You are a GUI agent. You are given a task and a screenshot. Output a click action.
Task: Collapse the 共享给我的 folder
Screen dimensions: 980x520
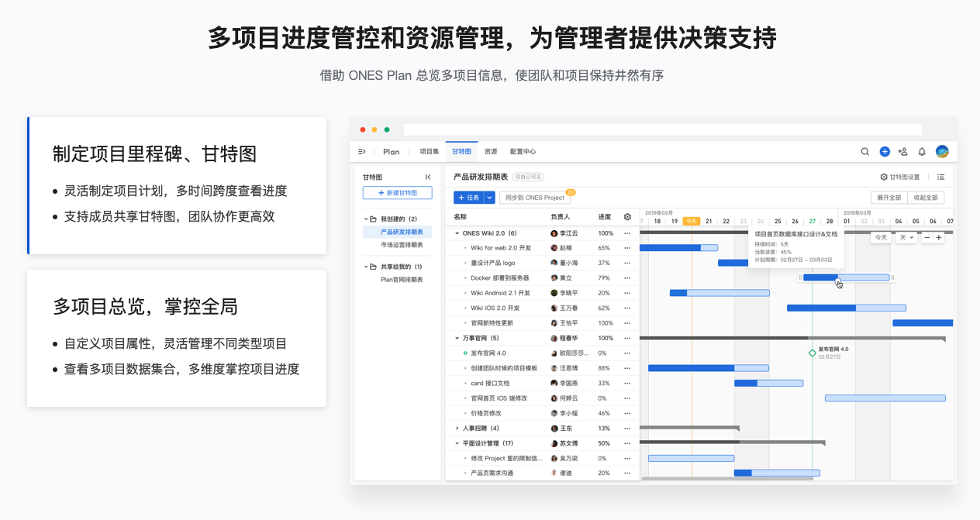(x=366, y=267)
